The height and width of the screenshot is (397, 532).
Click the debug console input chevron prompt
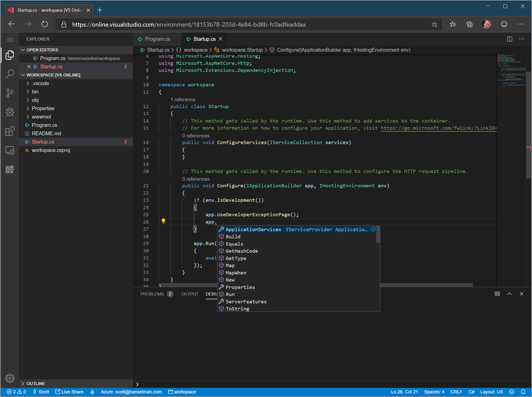[137, 384]
